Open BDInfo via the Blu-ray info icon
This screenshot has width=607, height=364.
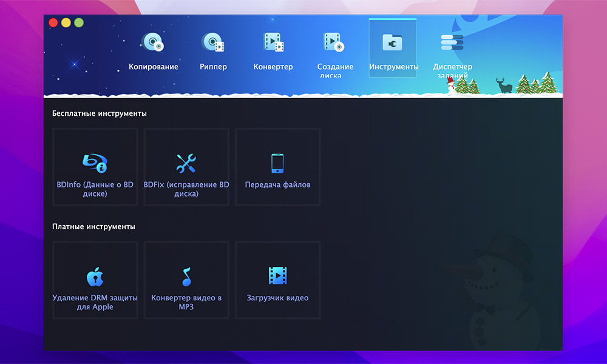[95, 163]
